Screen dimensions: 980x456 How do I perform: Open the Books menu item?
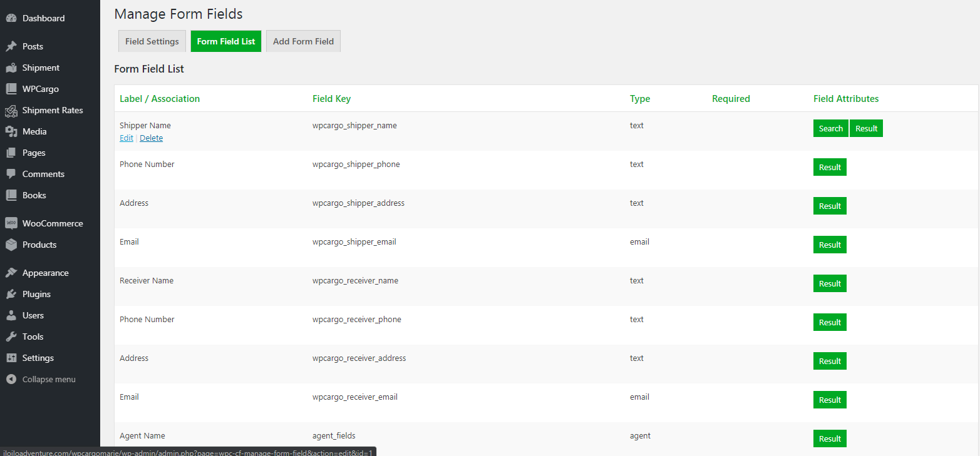coord(50,195)
